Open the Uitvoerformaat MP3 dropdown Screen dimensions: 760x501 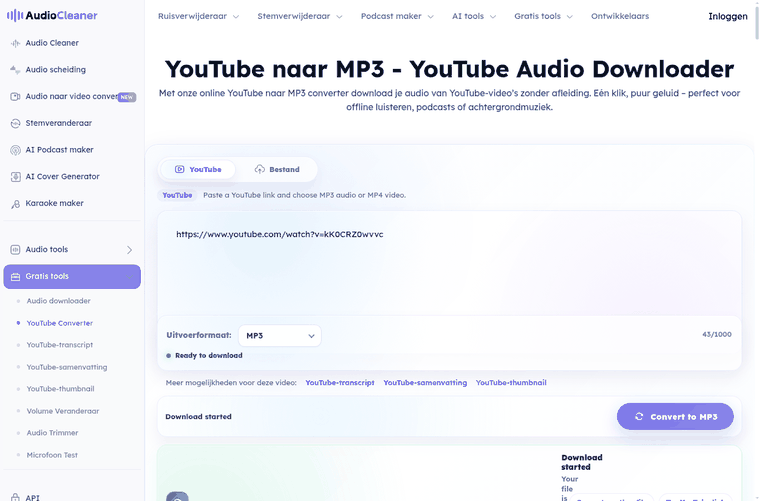coord(280,335)
